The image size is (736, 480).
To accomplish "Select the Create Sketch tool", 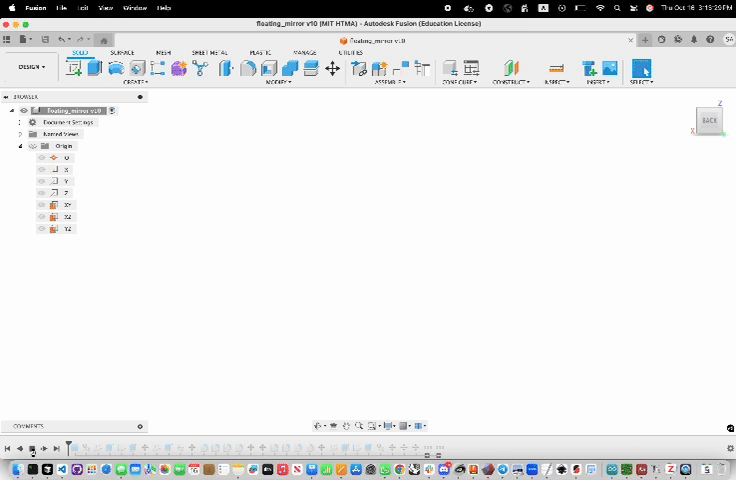I will [73, 69].
